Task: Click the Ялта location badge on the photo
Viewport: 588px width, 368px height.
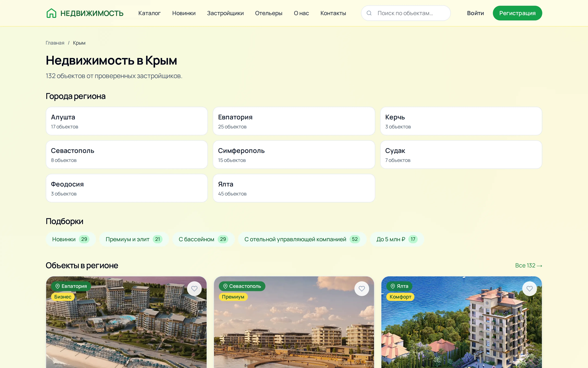Action: [399, 286]
